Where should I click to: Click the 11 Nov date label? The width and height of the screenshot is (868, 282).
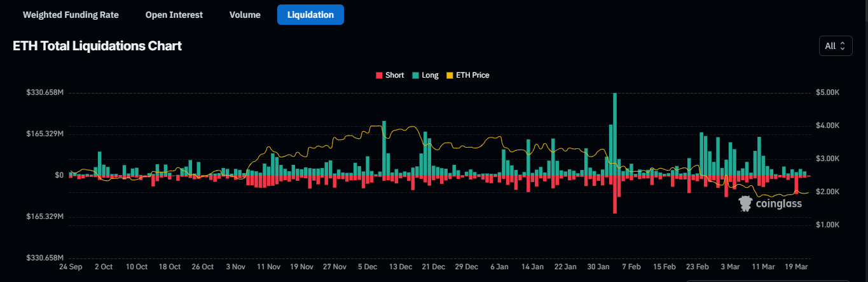[x=268, y=267]
